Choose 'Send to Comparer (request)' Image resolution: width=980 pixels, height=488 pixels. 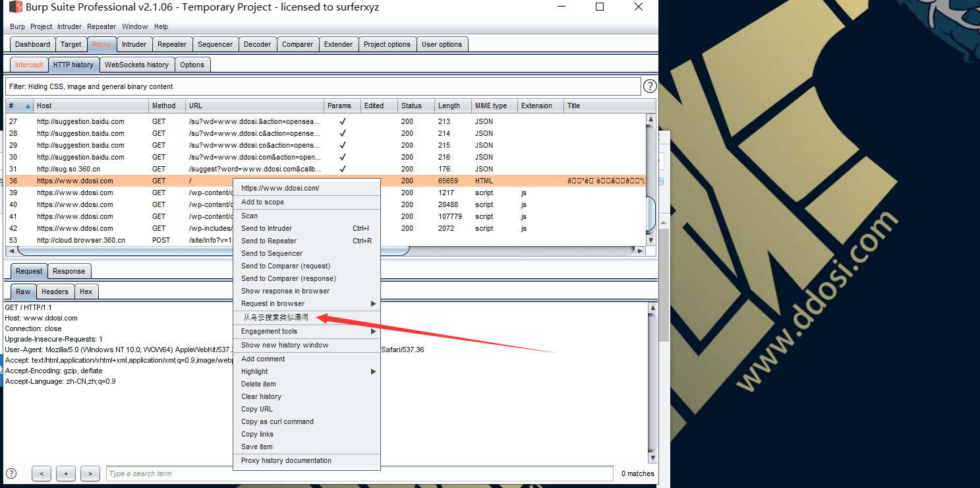pos(306,266)
